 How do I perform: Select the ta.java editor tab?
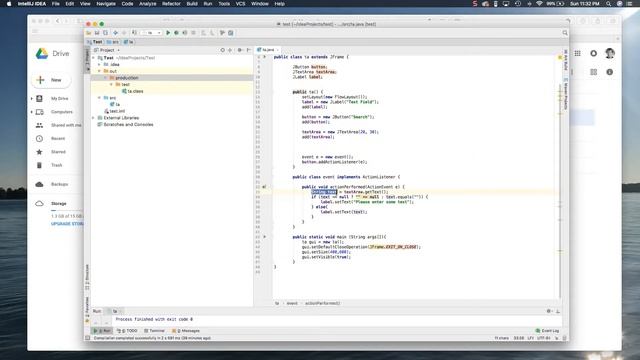[x=267, y=50]
